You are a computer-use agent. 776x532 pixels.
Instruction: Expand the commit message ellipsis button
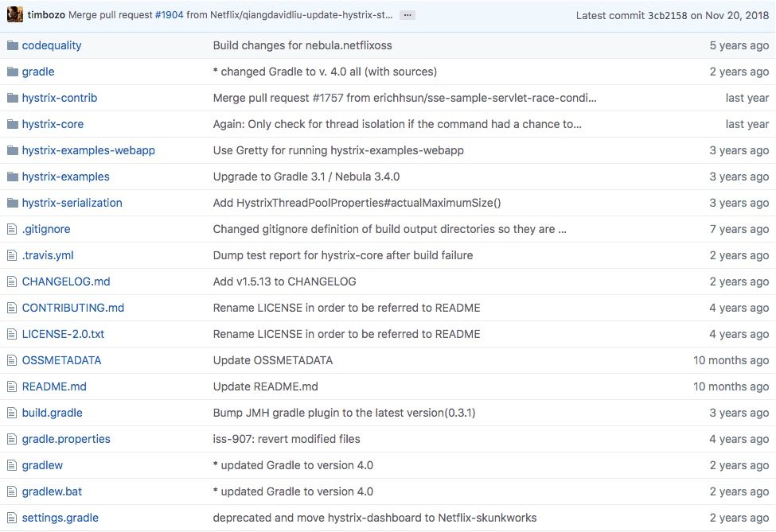407,15
